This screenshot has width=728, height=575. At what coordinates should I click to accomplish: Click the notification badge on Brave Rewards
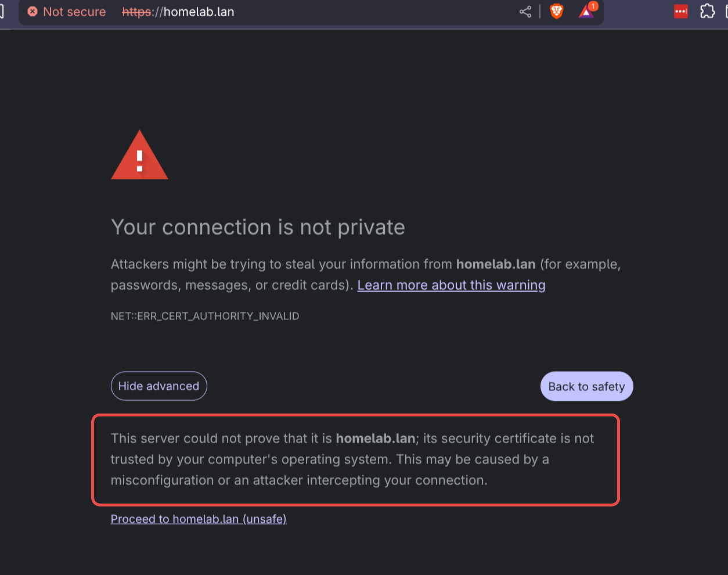pyautogui.click(x=593, y=6)
